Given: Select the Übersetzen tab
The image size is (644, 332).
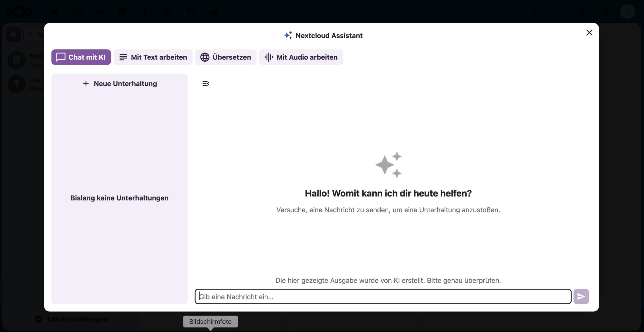Looking at the screenshot, I should [x=226, y=57].
